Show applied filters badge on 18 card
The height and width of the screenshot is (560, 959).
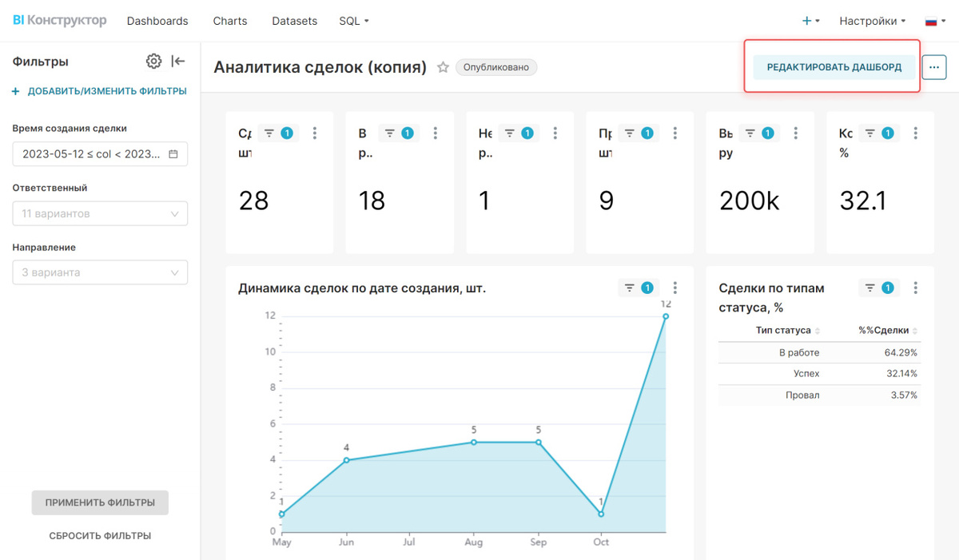tap(398, 133)
